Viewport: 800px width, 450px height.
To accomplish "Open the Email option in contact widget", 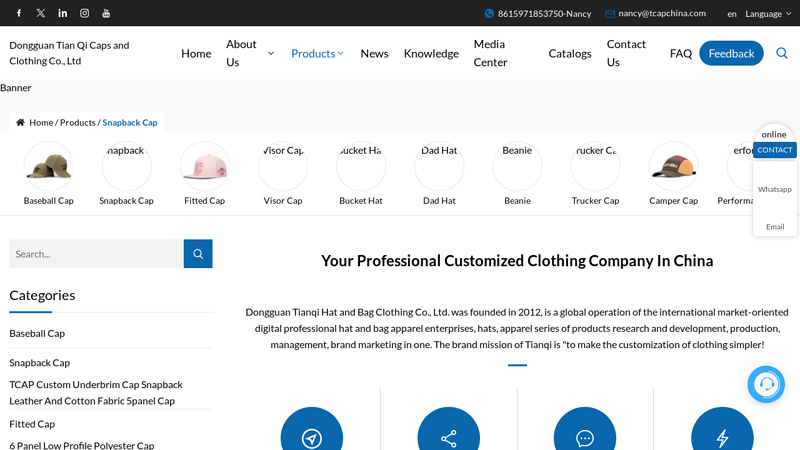I will 775,227.
